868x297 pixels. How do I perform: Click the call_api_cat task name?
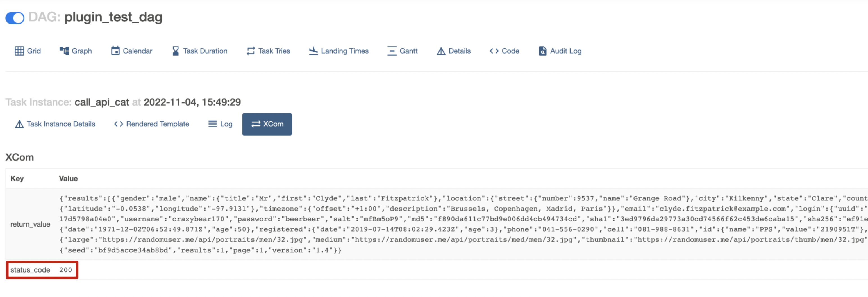[x=102, y=102]
